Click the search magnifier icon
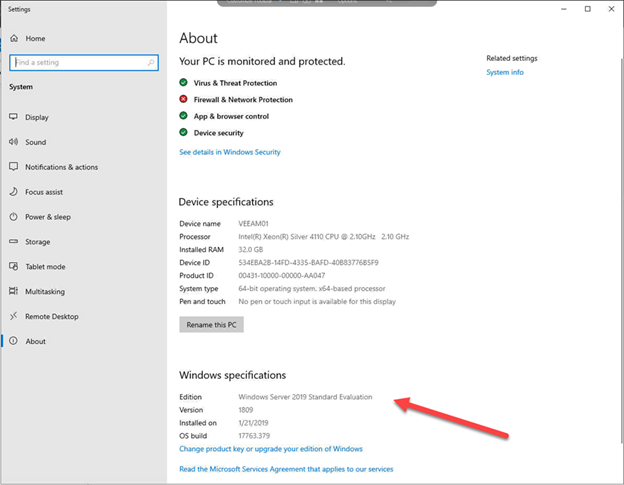 (151, 62)
